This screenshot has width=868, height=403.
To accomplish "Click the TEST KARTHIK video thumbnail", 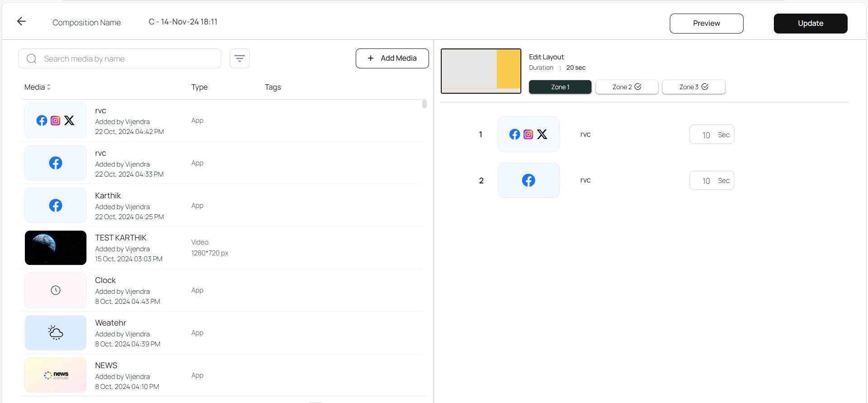I will point(56,248).
